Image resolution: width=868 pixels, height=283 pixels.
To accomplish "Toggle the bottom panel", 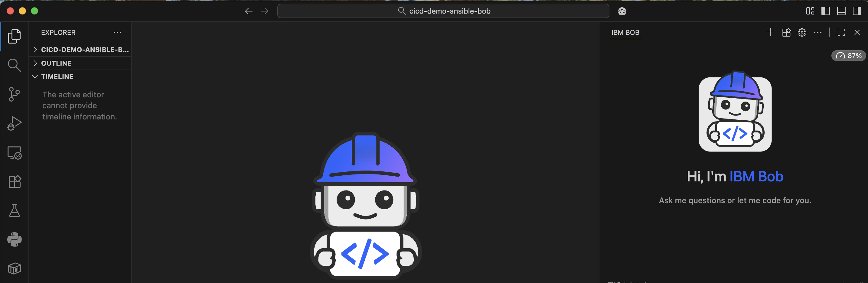I will point(841,11).
